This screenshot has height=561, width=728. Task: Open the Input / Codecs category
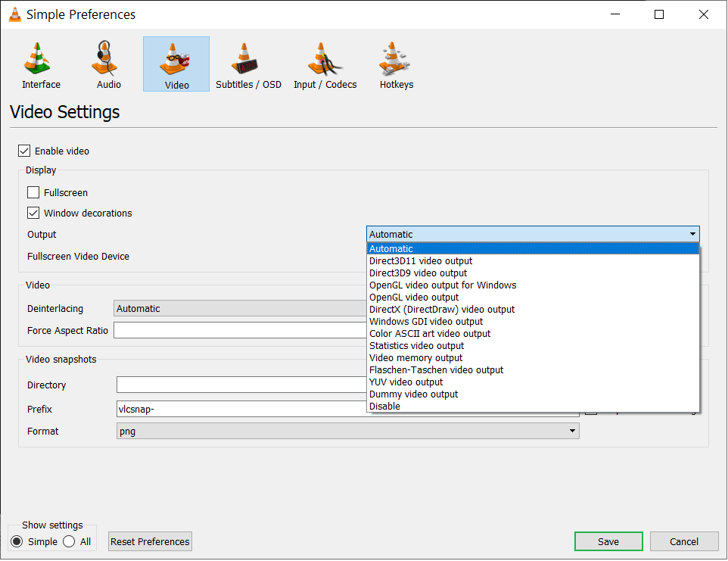pyautogui.click(x=325, y=64)
